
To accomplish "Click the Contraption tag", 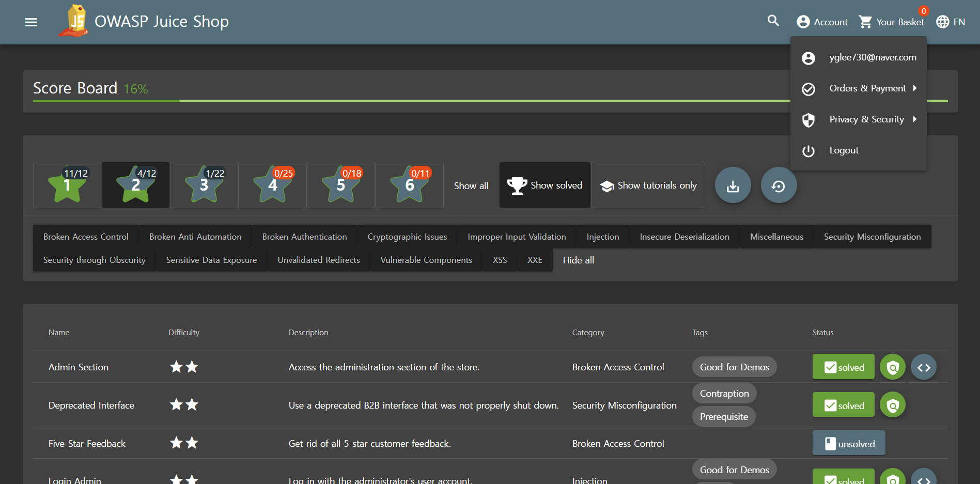I will pos(724,393).
